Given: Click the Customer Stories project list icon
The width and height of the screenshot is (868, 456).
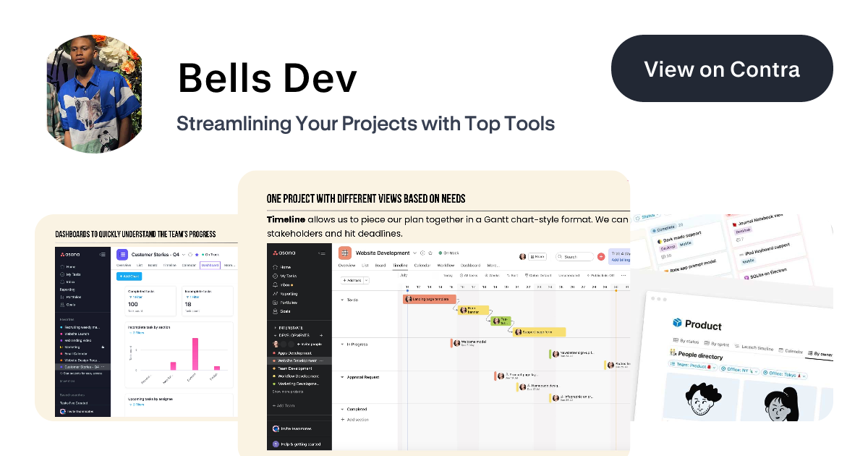Looking at the screenshot, I should [122, 254].
